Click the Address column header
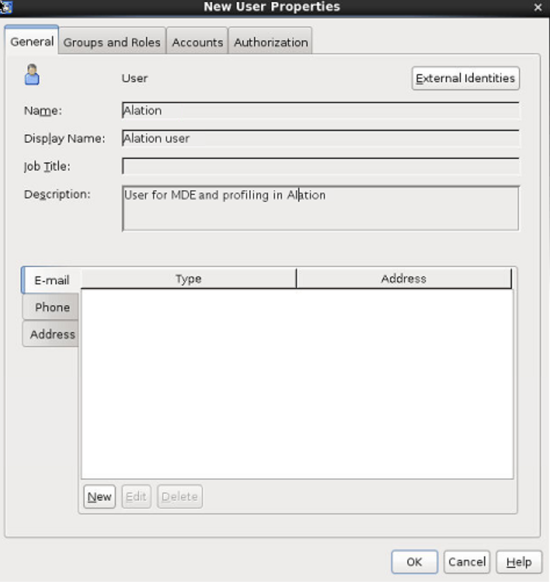Screen dimensions: 550x582 pos(404,278)
